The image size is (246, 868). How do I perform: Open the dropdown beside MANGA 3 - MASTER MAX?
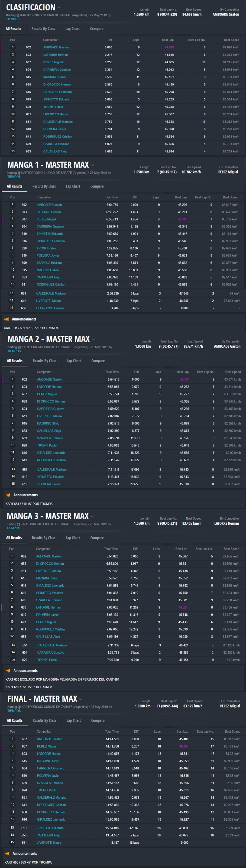92,516
